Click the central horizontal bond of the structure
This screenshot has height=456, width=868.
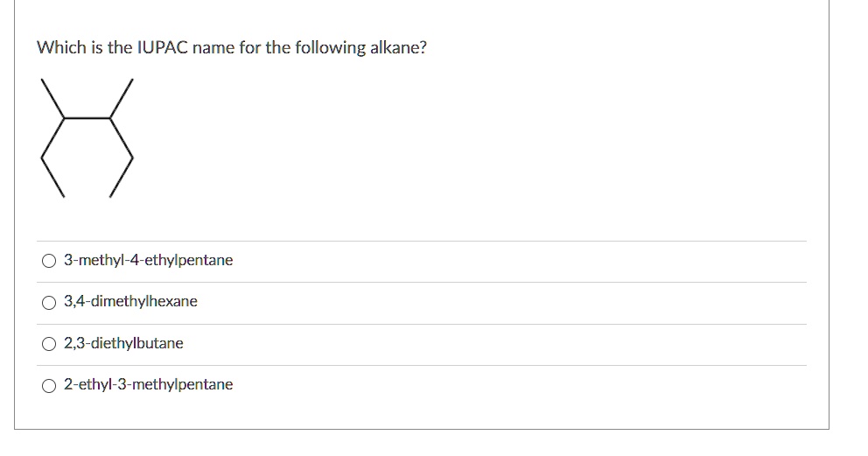pos(87,117)
